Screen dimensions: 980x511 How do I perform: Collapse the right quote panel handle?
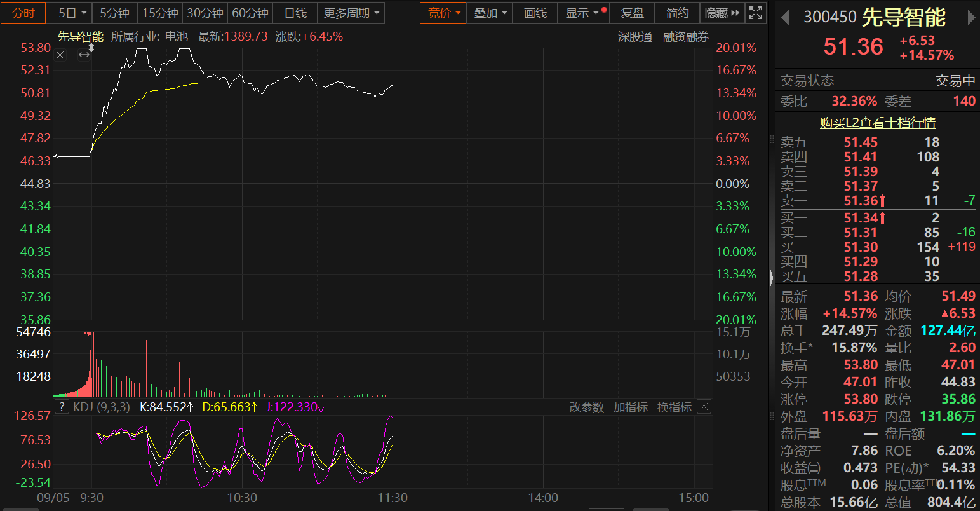pos(772,277)
